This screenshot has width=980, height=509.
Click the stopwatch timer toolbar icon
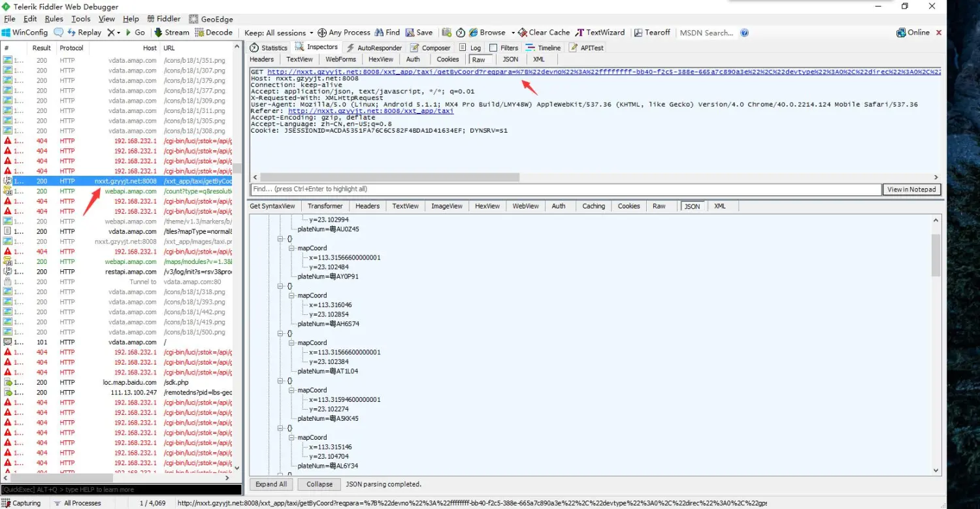[x=461, y=32]
